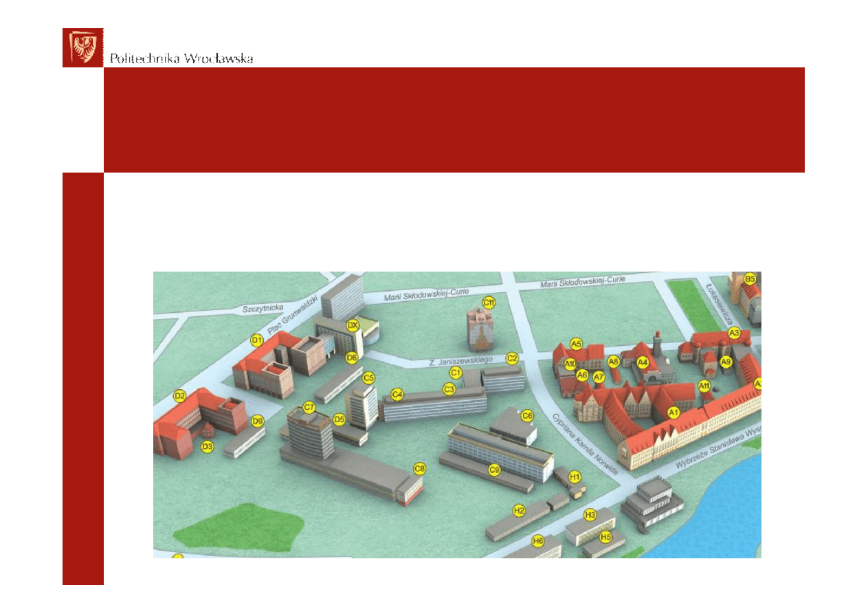Click the yellow DX building marker
The image size is (868, 614).
[x=353, y=325]
